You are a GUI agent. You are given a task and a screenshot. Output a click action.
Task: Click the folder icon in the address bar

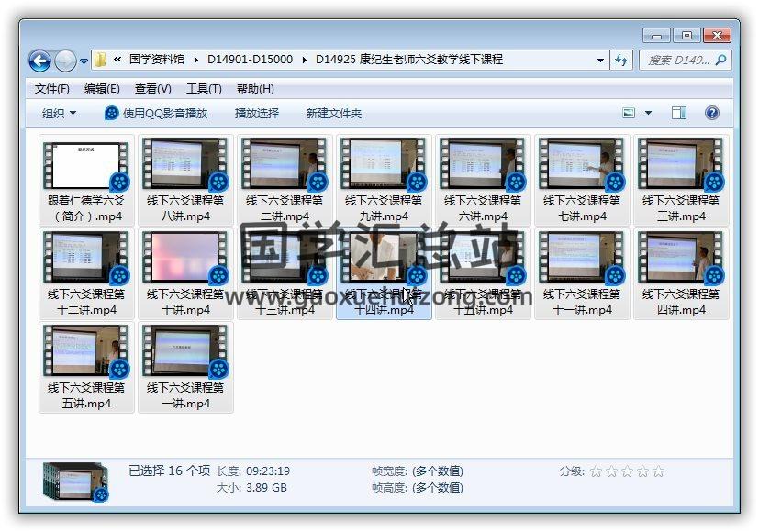[101, 60]
